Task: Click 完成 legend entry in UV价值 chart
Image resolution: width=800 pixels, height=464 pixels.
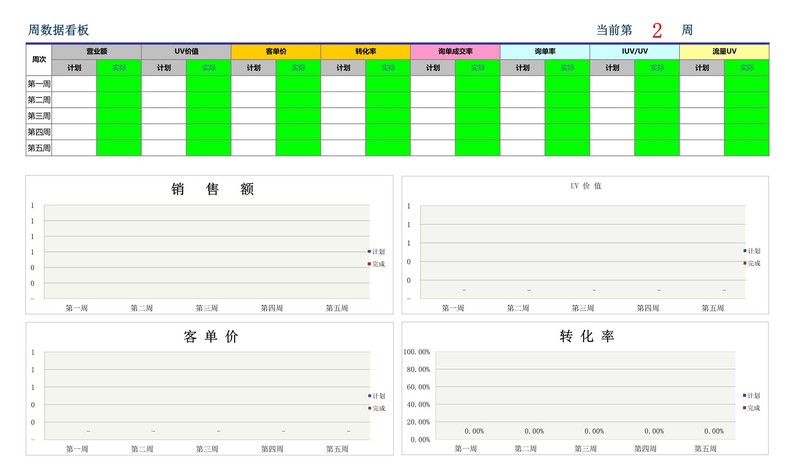Action: 752,263
